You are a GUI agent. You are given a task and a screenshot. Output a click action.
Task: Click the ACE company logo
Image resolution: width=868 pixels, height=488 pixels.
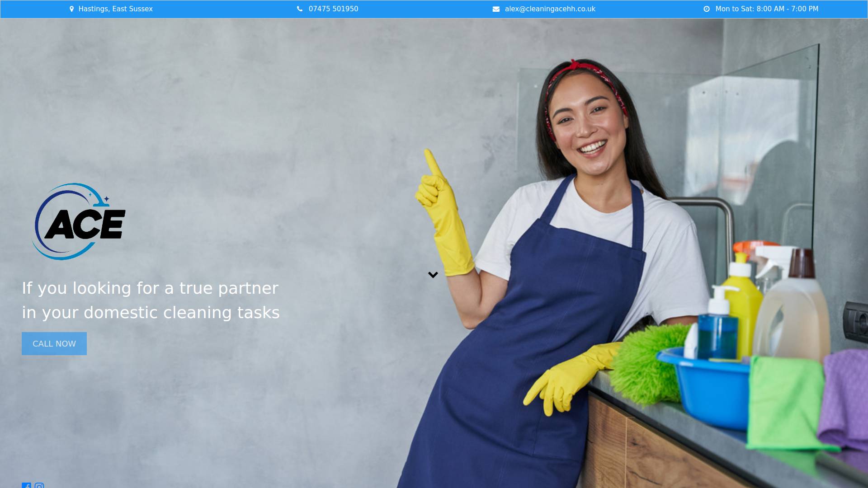pos(79,221)
